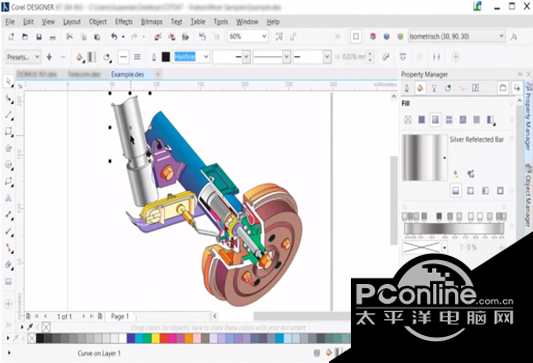Open the Edit menu
This screenshot has width=533, height=363.
click(28, 22)
